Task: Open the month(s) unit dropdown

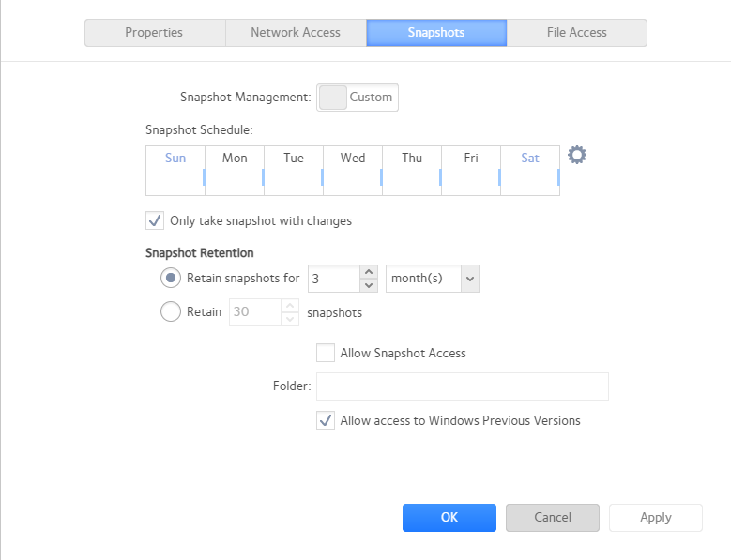Action: coord(432,279)
